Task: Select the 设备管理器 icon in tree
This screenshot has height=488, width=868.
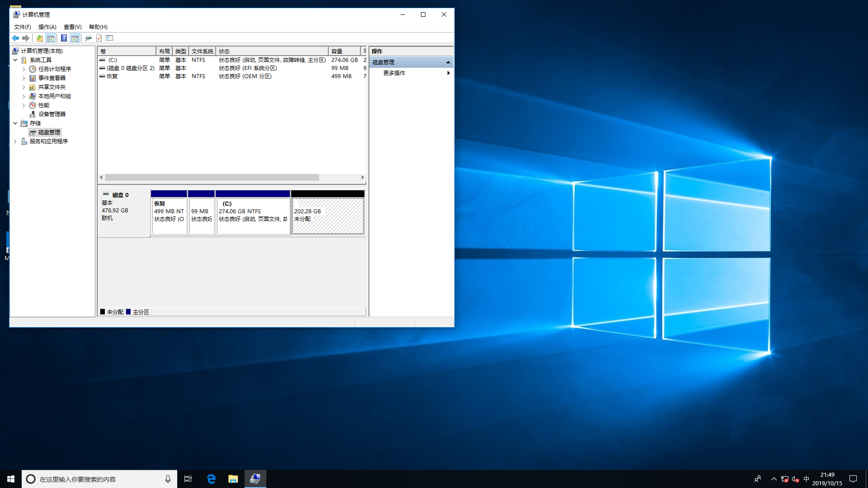Action: [33, 114]
